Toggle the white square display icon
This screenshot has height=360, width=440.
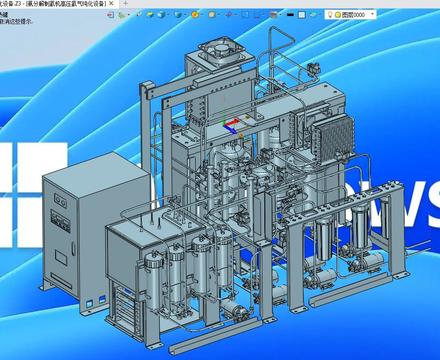pyautogui.click(x=302, y=15)
